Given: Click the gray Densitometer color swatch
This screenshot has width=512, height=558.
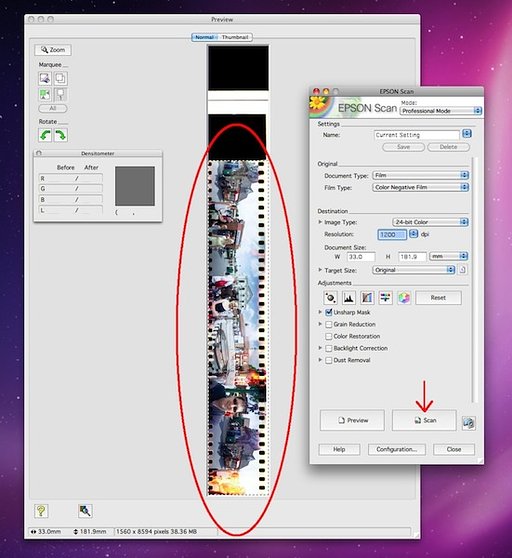Looking at the screenshot, I should 135,186.
